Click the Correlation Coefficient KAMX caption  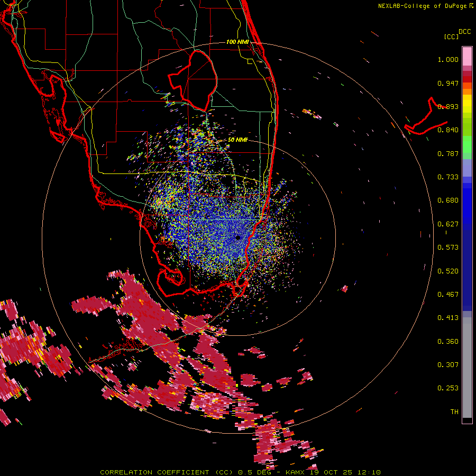(240, 472)
